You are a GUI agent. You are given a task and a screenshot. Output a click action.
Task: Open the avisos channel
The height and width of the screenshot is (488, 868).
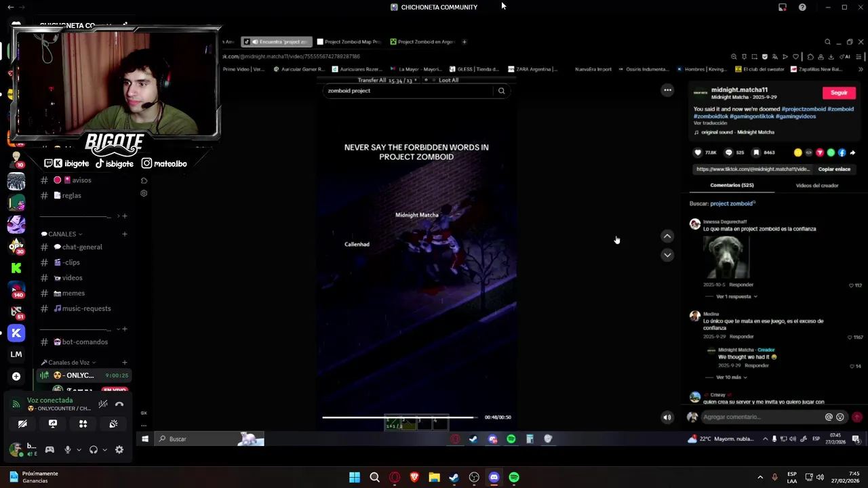82,180
